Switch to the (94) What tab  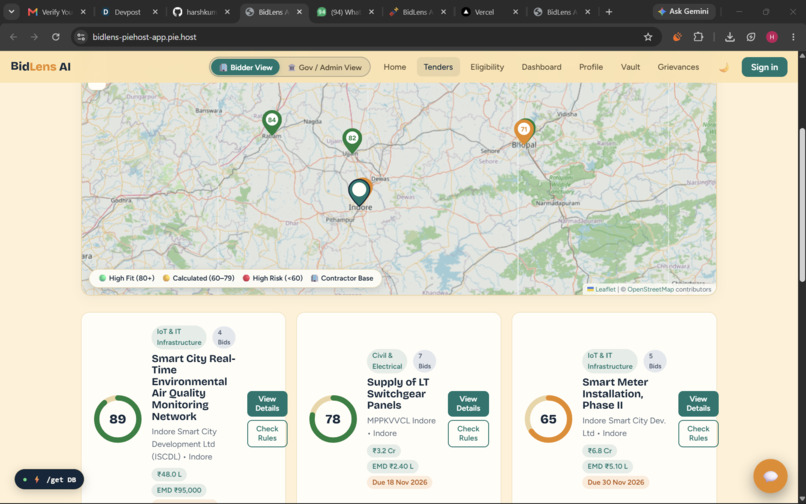click(346, 12)
